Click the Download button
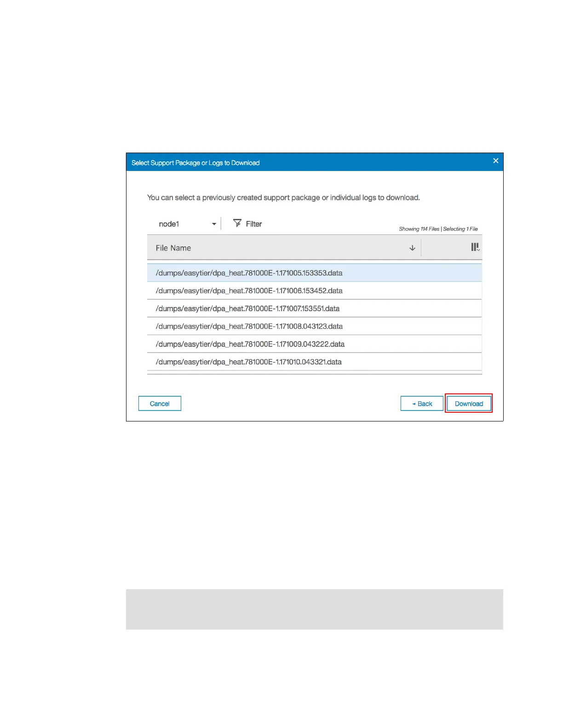Image resolution: width=563 pixels, height=728 pixels. point(469,404)
